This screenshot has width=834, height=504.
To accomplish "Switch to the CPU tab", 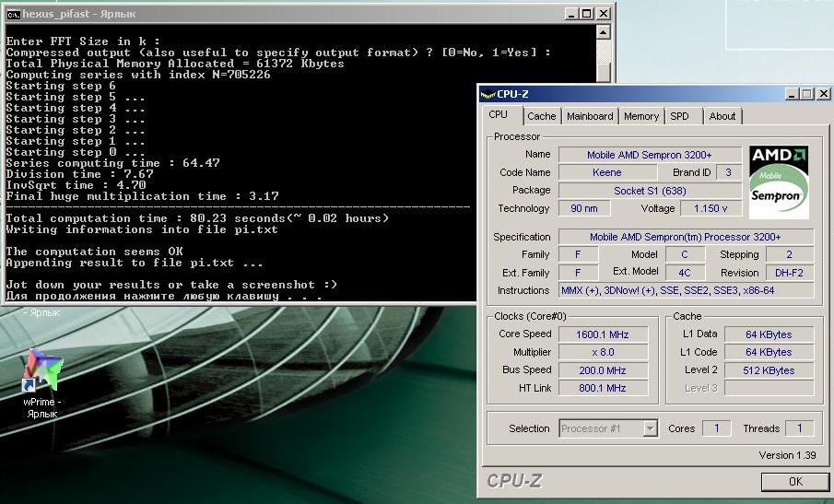I will point(499,115).
